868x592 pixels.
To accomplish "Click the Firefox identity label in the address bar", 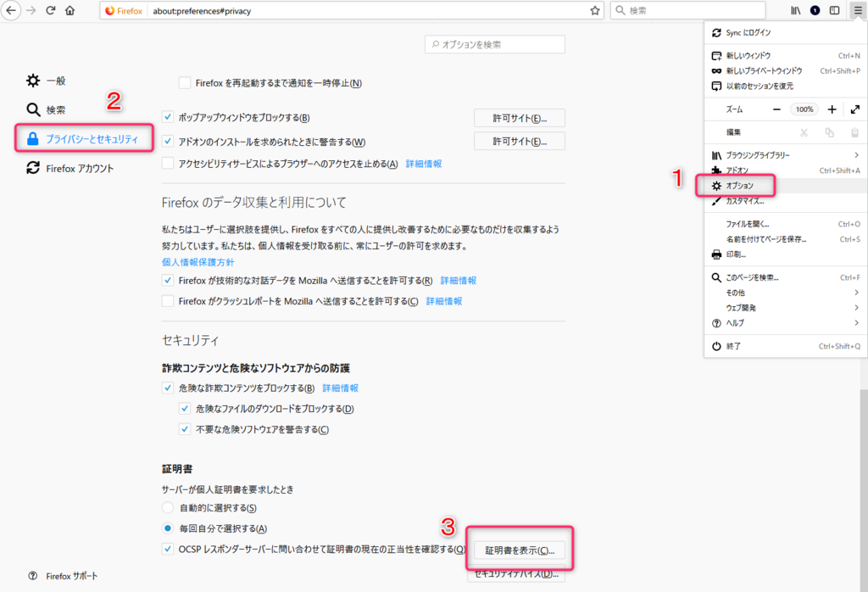I will click(124, 10).
